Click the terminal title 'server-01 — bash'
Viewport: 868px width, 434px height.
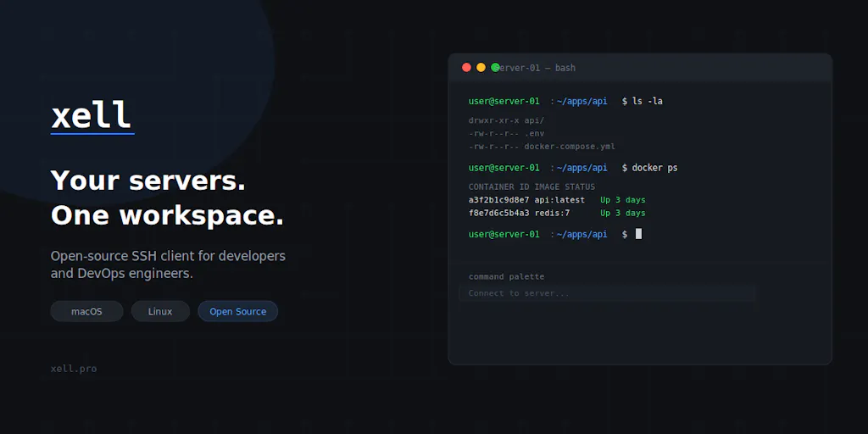[537, 68]
